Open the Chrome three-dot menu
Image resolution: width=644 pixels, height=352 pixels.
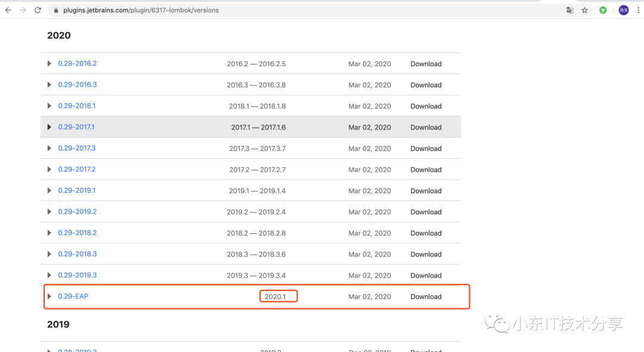(638, 10)
